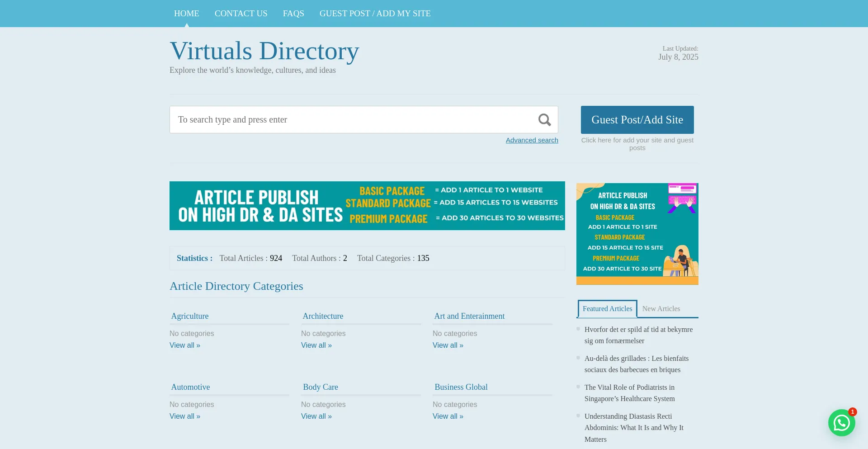Click the Guest Post/Add Site button

(637, 120)
